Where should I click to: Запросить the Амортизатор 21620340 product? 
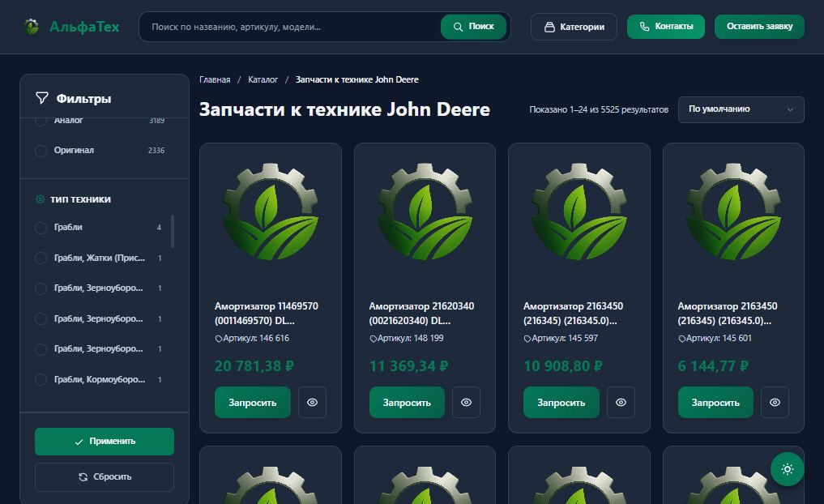[x=407, y=403]
